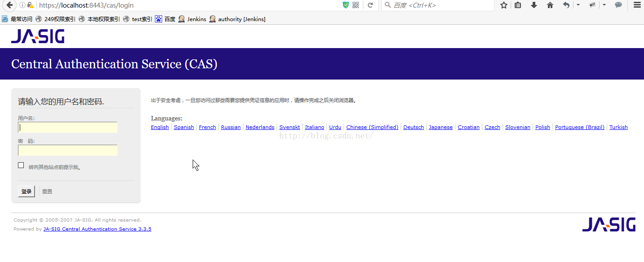Check the 转向其他站点前提示我 checkbox
644x262 pixels.
coord(21,165)
